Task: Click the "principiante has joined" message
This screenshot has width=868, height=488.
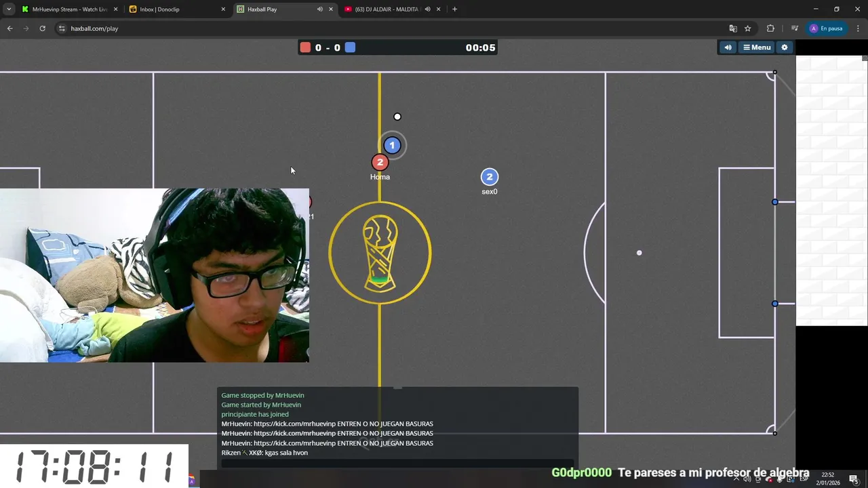Action: [x=255, y=414]
